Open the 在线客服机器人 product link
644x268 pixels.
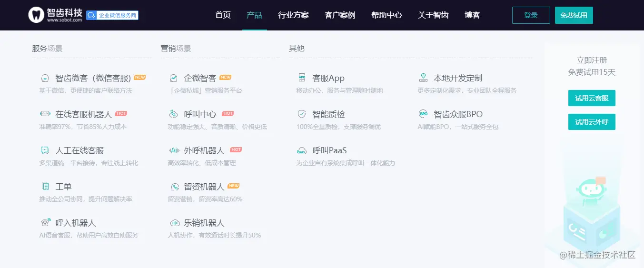84,114
